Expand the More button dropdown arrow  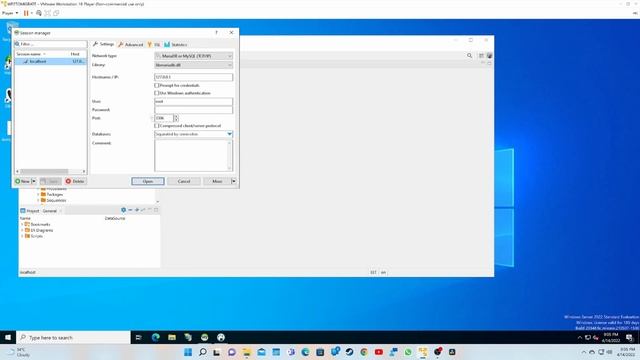click(234, 181)
